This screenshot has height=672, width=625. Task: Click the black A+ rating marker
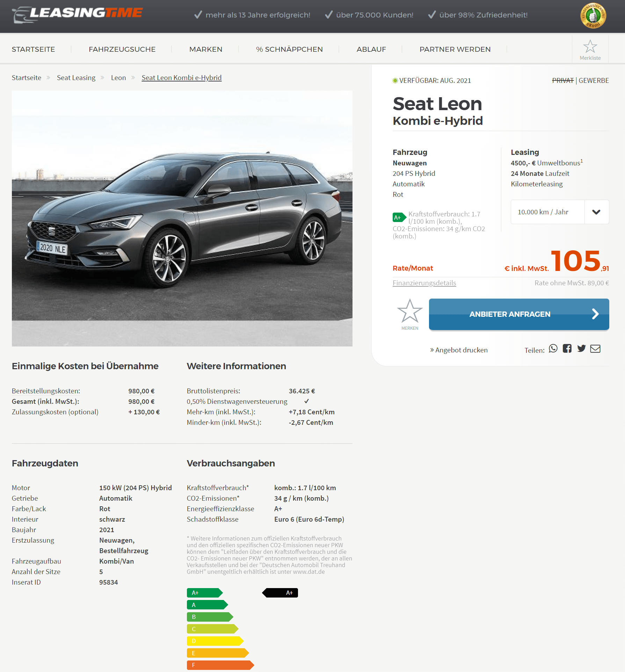coord(280,593)
